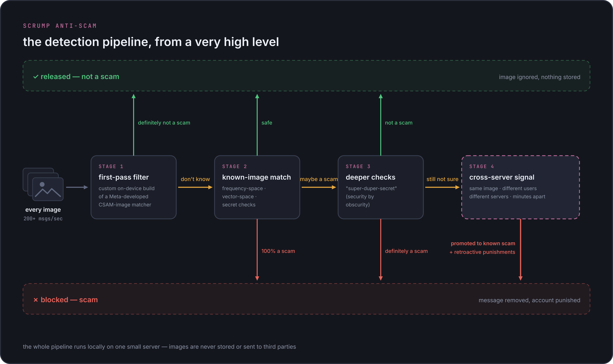Click 'promoted to known scam' text
This screenshot has width=613, height=364.
pos(483,243)
